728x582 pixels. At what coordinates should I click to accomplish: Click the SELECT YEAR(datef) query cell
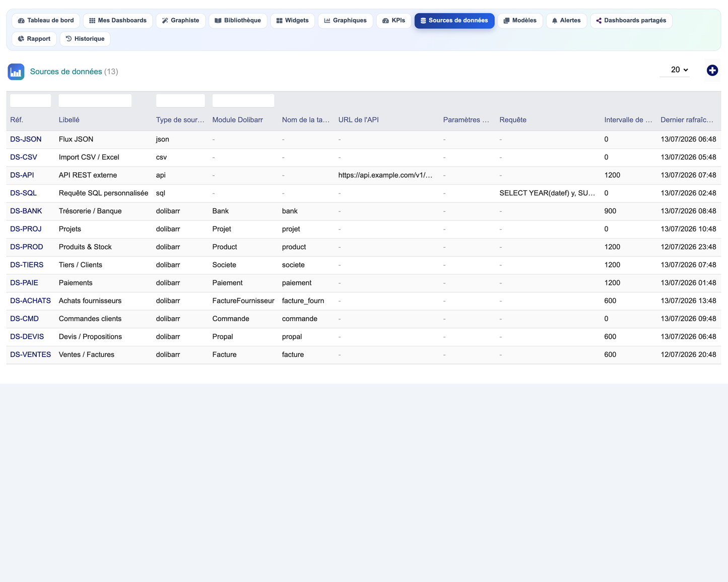(547, 193)
